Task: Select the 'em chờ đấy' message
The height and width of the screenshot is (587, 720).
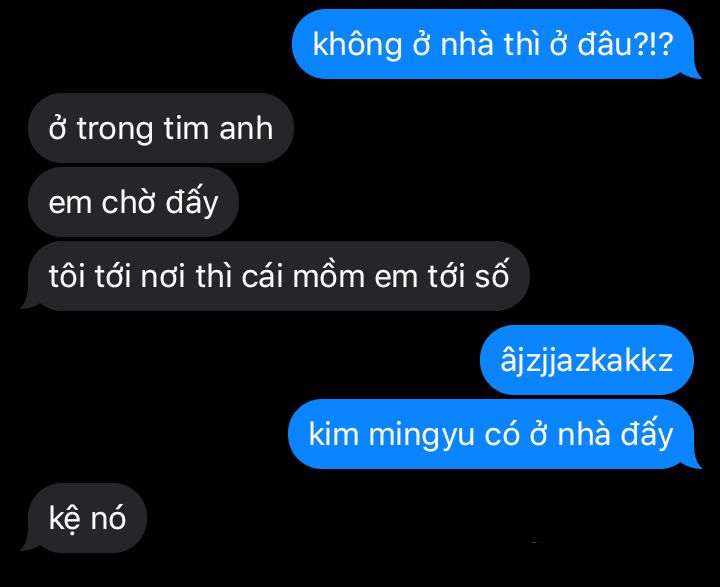Action: click(133, 202)
